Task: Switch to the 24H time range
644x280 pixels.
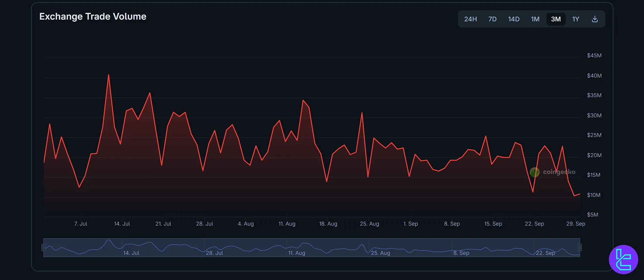Action: pyautogui.click(x=470, y=19)
